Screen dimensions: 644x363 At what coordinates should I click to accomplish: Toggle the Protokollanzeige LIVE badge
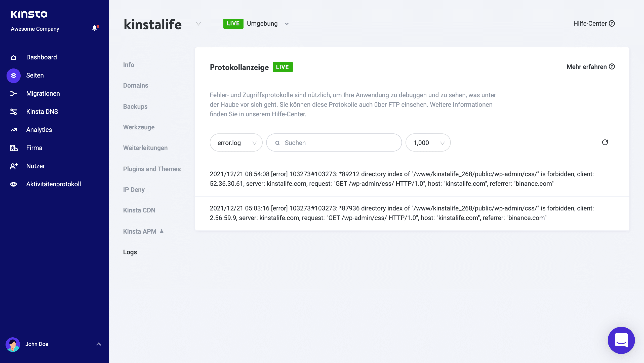pos(282,67)
